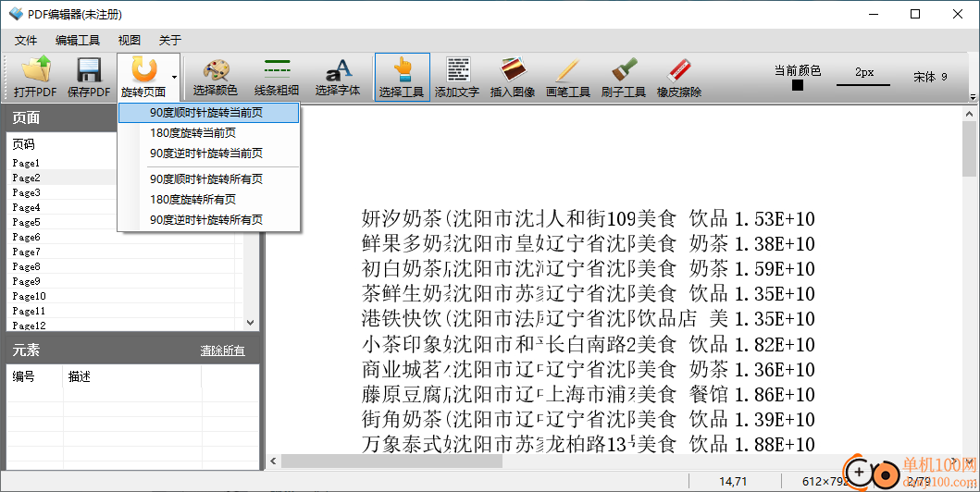This screenshot has width=980, height=492.
Task: Select the 刷子工具 brush
Action: 623,77
